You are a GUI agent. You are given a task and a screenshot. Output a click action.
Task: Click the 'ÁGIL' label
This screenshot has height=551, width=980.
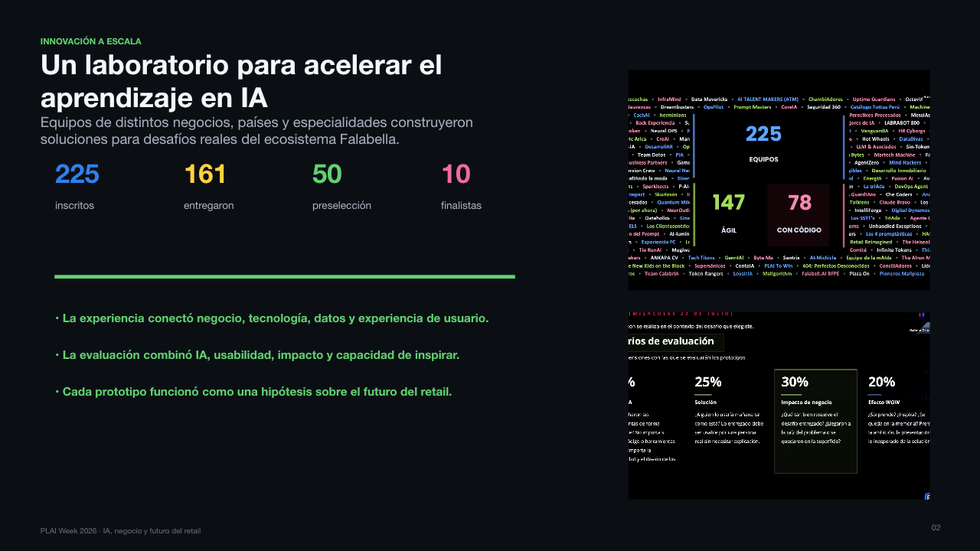point(729,230)
